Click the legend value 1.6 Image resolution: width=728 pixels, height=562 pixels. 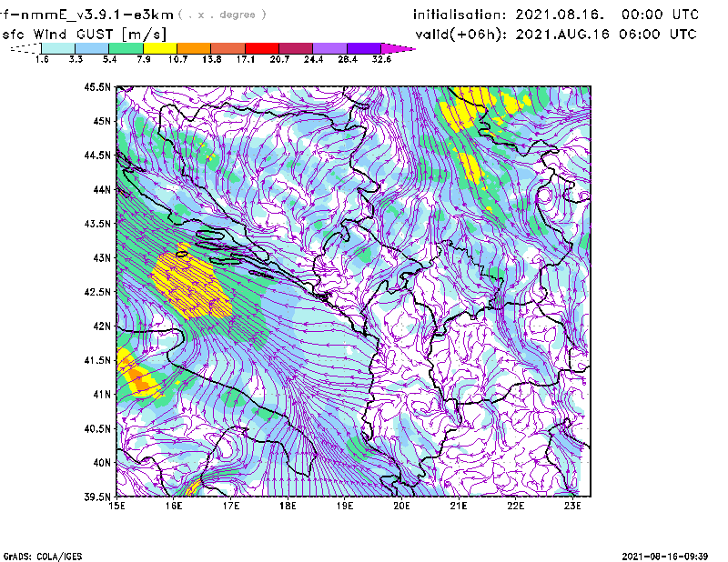tap(42, 59)
